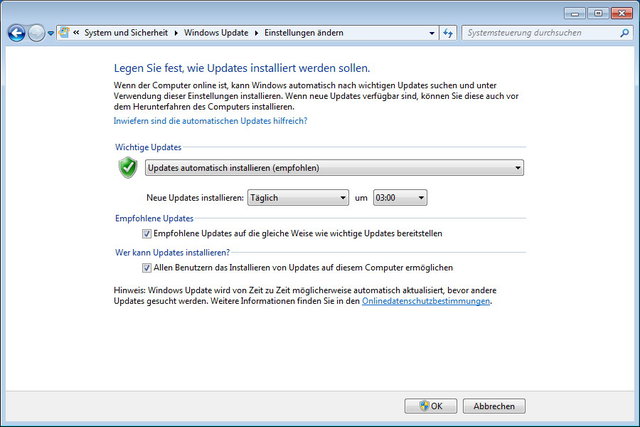Click the Wichtige Updates section label
This screenshot has width=640, height=427.
(148, 147)
